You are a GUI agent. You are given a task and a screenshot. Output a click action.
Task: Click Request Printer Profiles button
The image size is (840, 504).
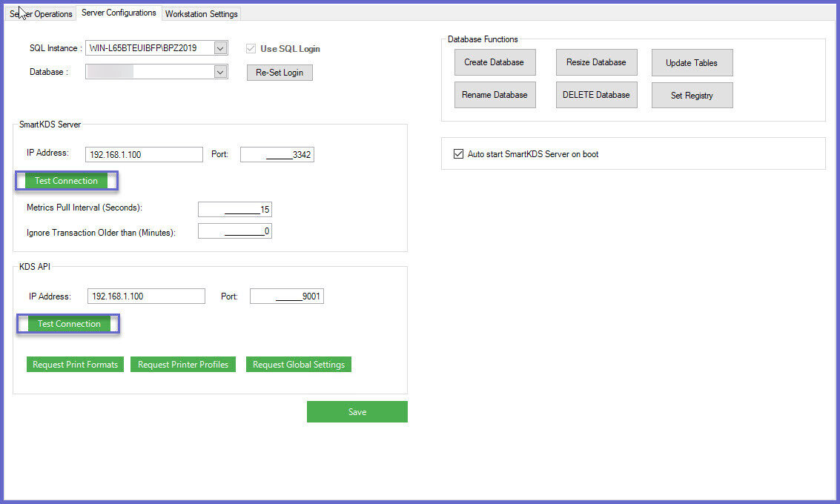click(x=183, y=365)
